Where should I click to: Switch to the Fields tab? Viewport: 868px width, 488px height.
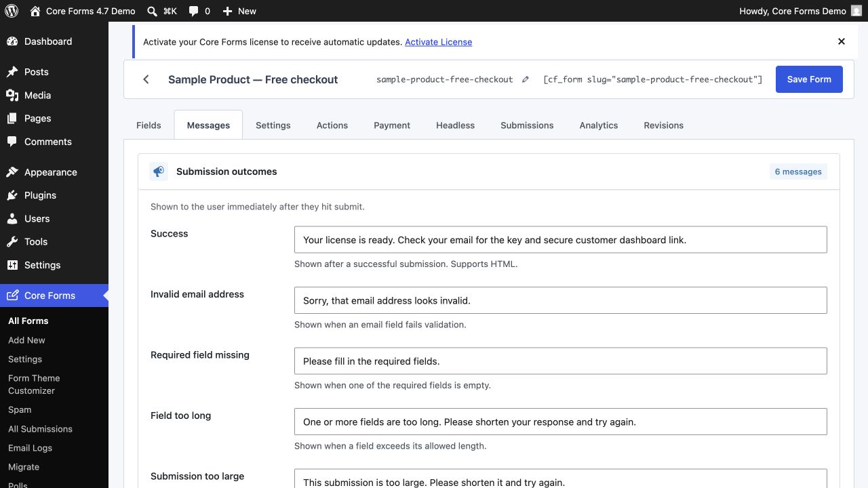point(149,125)
